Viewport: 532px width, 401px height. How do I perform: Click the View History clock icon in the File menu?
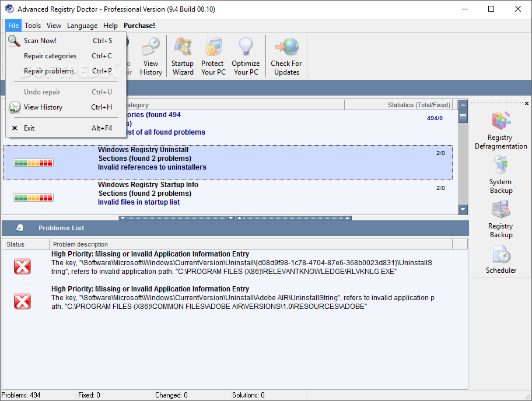[15, 107]
